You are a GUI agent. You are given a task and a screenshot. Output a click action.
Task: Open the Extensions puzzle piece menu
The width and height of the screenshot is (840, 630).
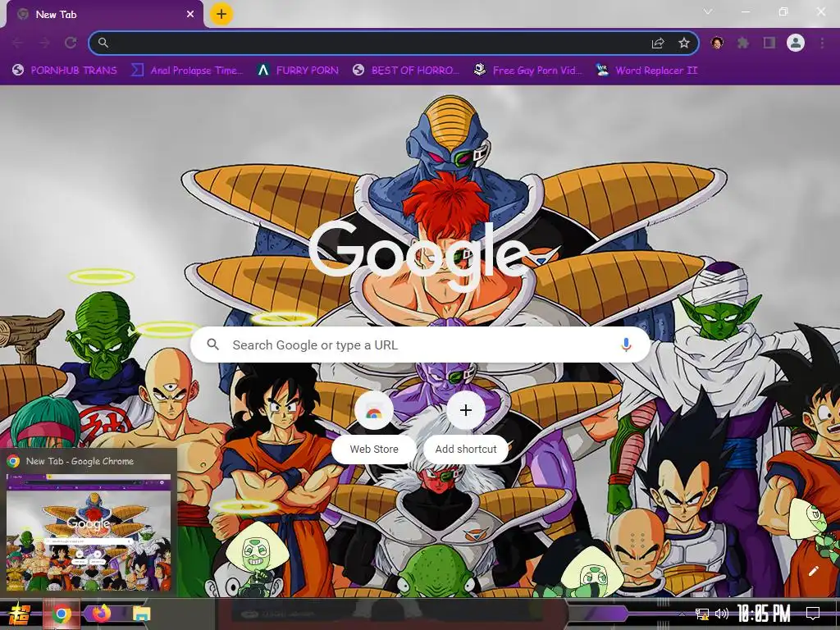[x=743, y=43]
